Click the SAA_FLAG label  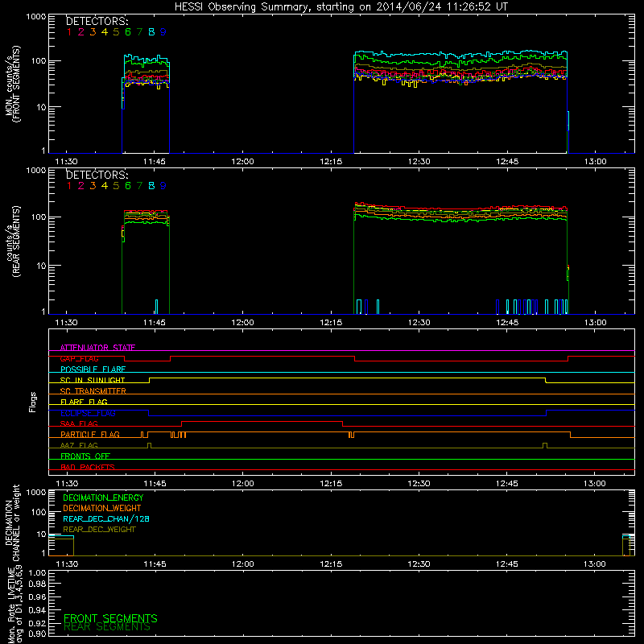pos(79,423)
